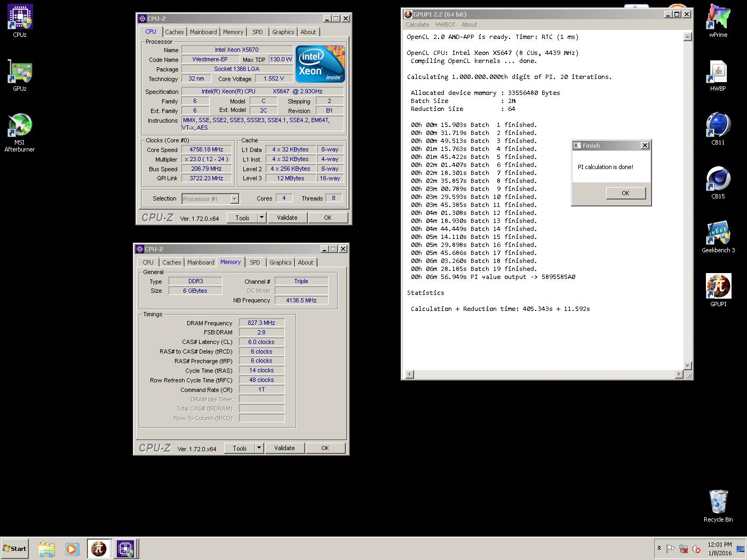Click the Finish dialog title icon

tap(577, 146)
